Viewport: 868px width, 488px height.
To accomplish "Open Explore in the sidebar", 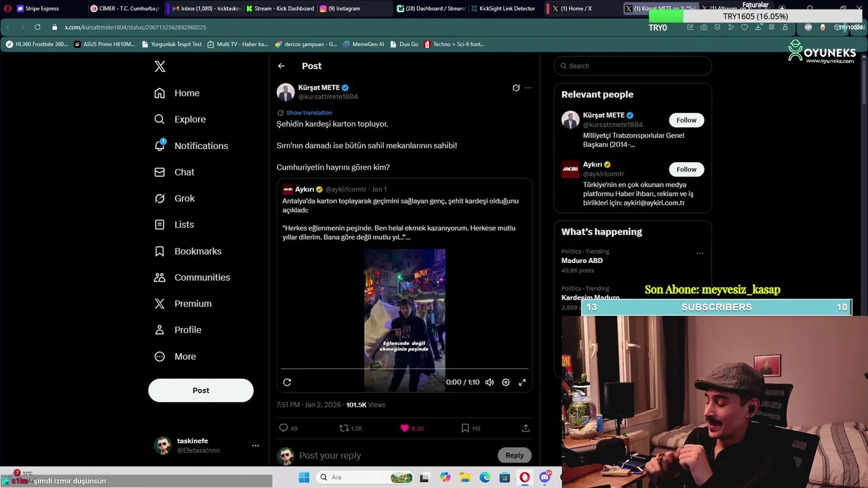I will [180, 119].
